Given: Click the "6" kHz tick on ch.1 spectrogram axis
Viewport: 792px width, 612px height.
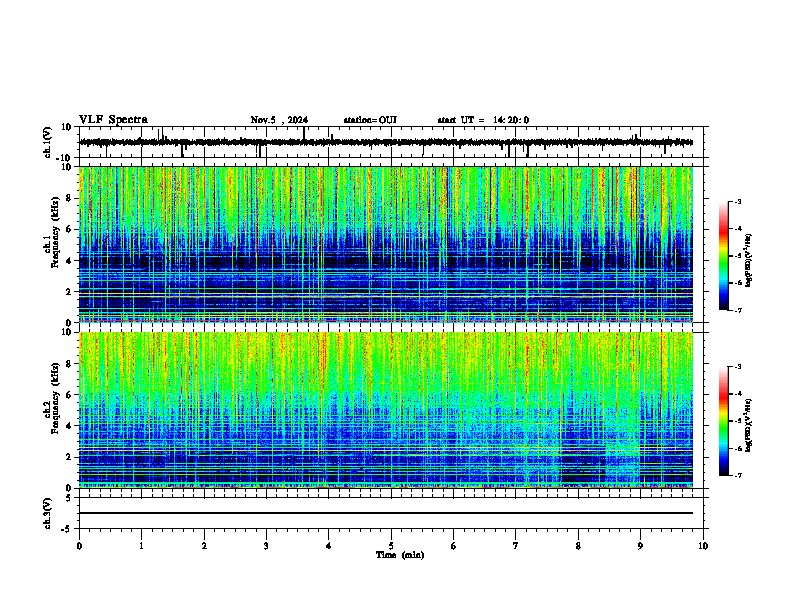Looking at the screenshot, I should tap(70, 229).
